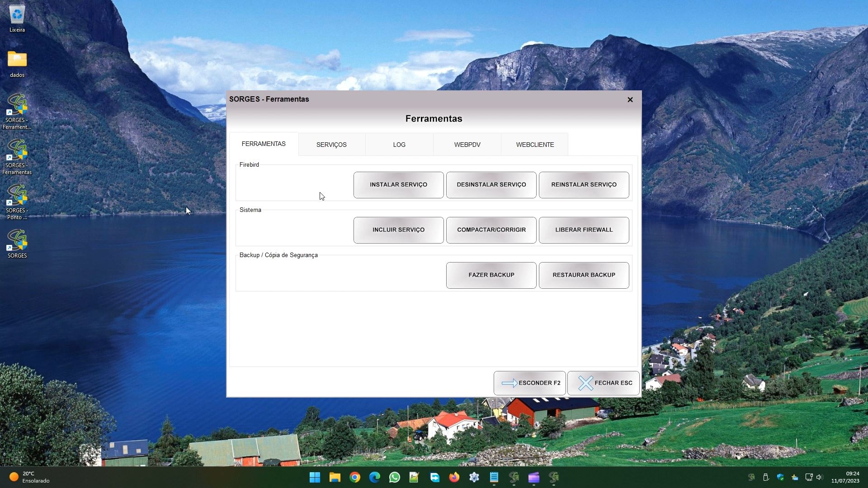
Task: Close the SORGES - Ferramentas window
Action: pos(630,99)
